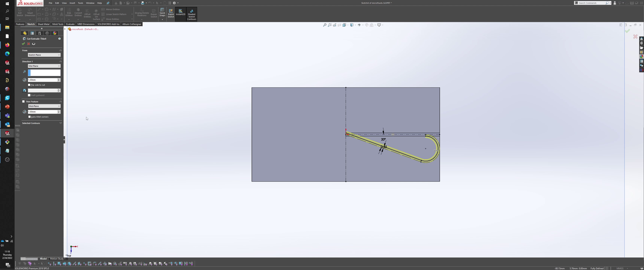Open Design Library task pane icon

(x=642, y=43)
